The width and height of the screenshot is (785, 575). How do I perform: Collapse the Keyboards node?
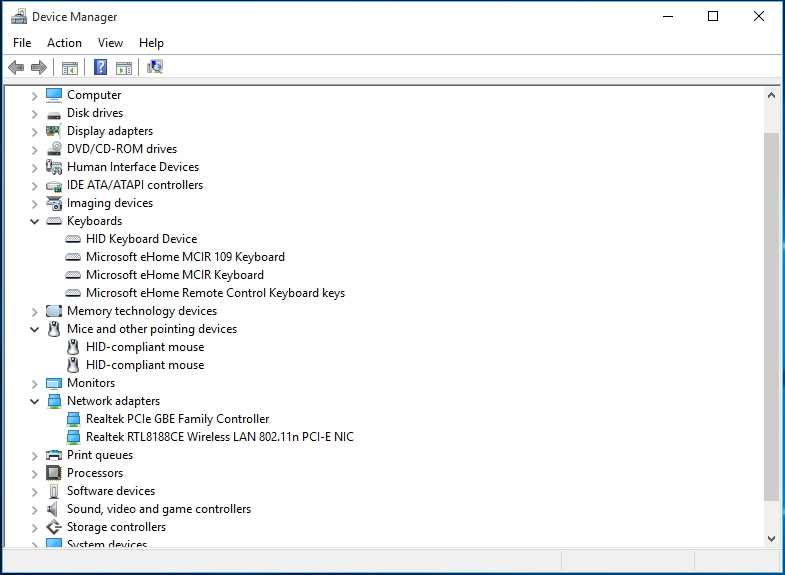click(34, 221)
